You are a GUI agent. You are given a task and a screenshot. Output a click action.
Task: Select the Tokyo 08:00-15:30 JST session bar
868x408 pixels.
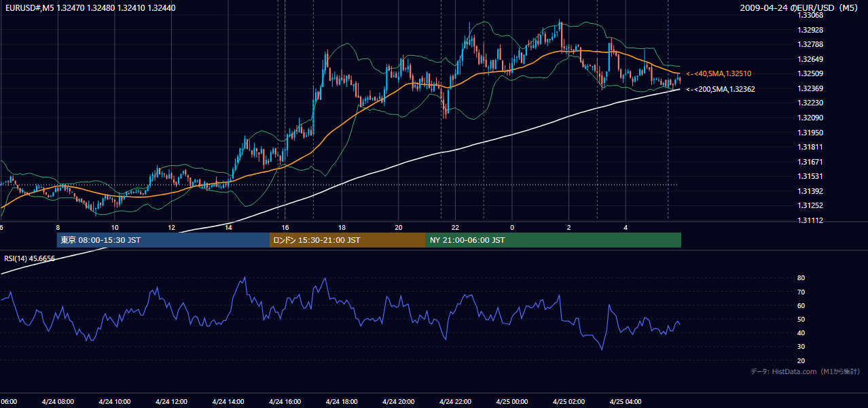coord(163,240)
